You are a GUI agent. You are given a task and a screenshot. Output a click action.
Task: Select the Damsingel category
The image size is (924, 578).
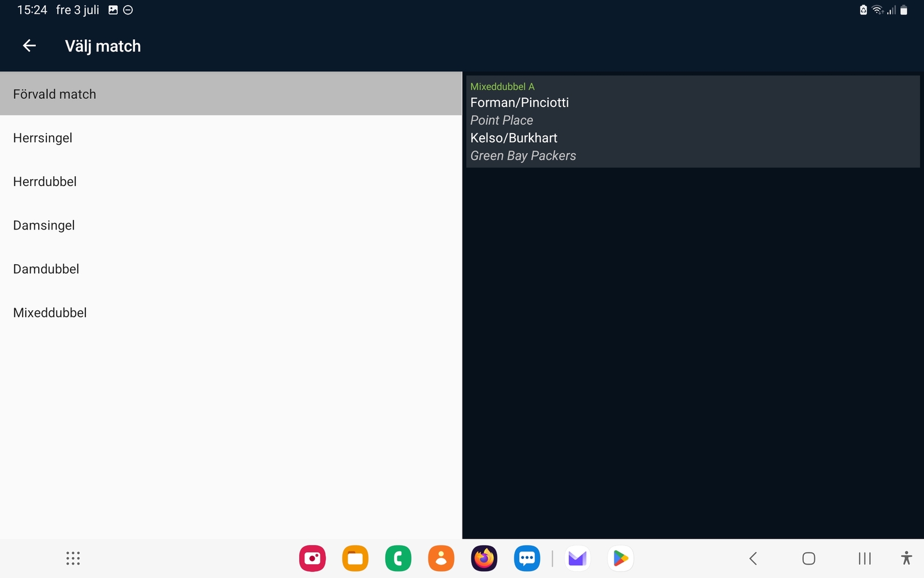[x=231, y=225]
